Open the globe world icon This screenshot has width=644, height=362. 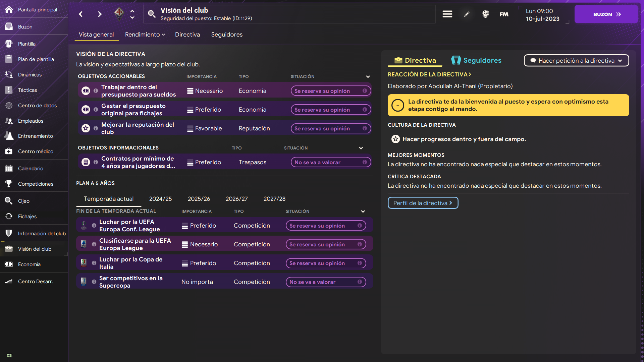tap(485, 14)
